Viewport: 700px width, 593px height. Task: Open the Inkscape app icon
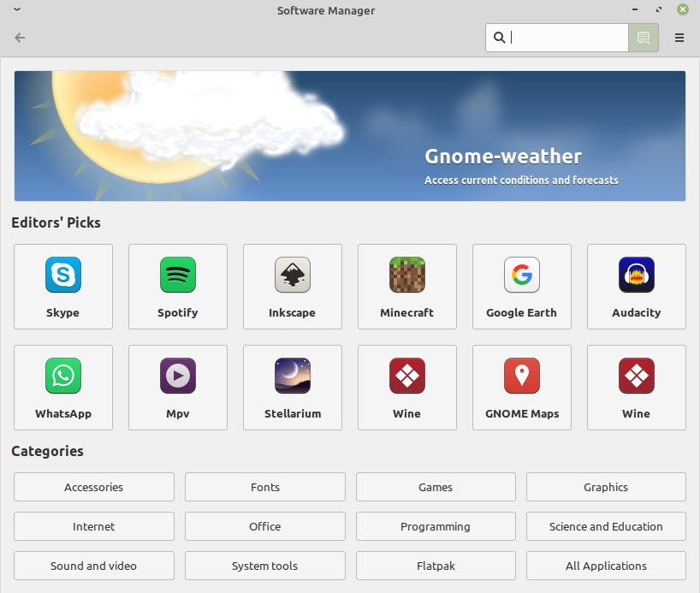tap(293, 276)
